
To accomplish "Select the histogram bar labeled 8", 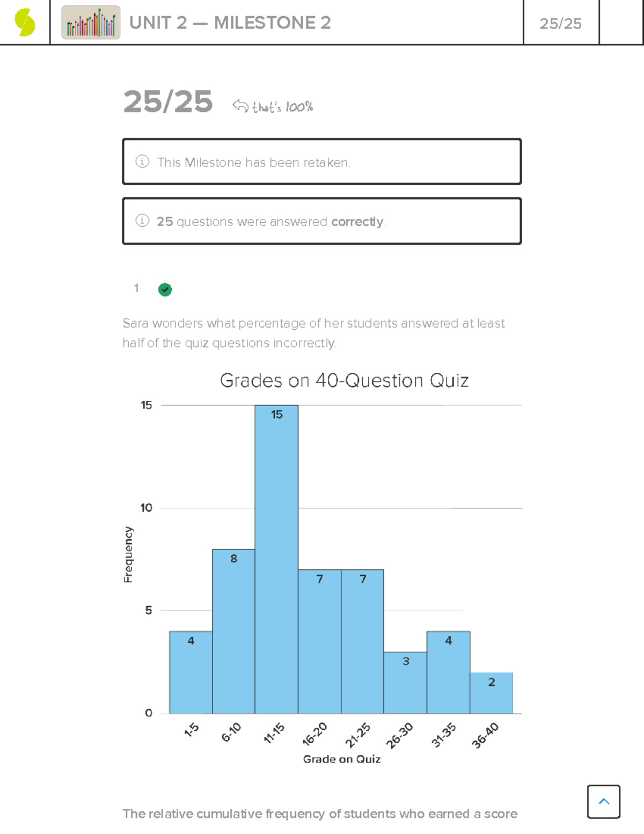I will coord(233,631).
